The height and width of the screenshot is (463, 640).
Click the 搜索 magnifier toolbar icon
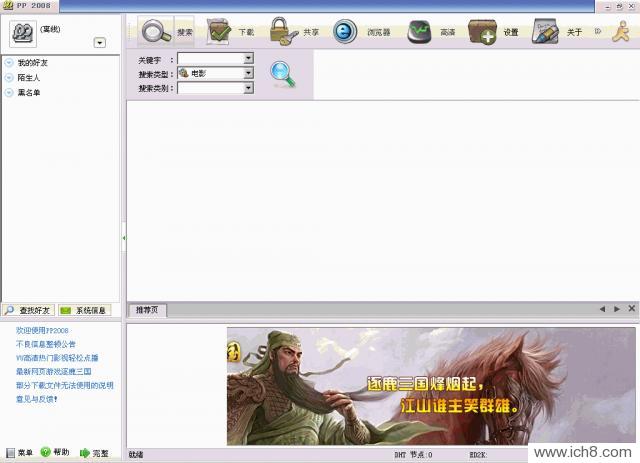click(156, 31)
